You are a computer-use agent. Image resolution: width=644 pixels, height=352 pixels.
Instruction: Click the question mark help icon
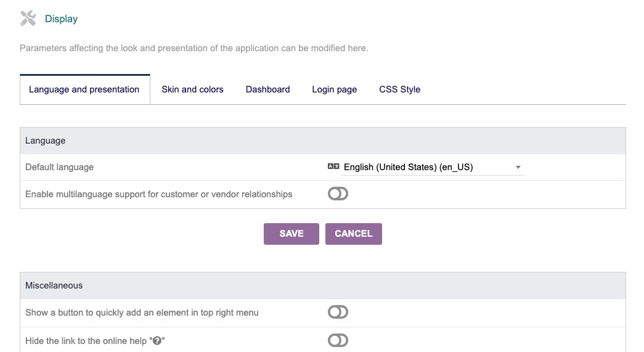pyautogui.click(x=157, y=341)
